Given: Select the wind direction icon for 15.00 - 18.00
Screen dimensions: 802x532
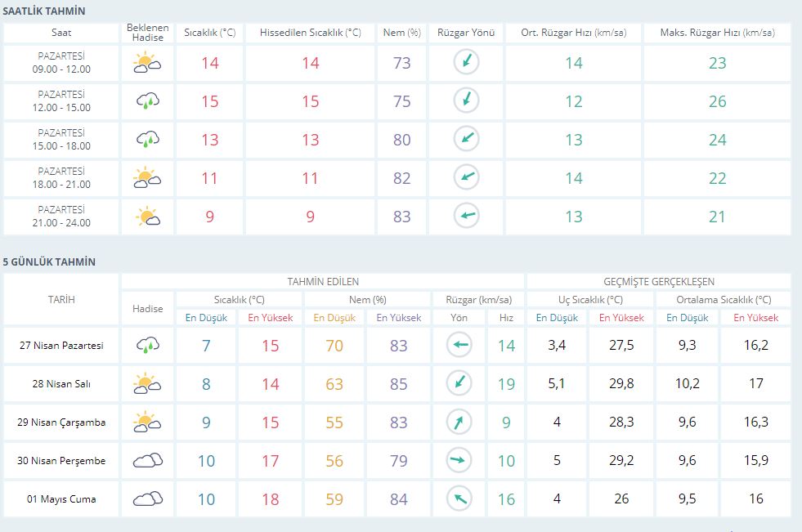Looking at the screenshot, I should pos(466,139).
